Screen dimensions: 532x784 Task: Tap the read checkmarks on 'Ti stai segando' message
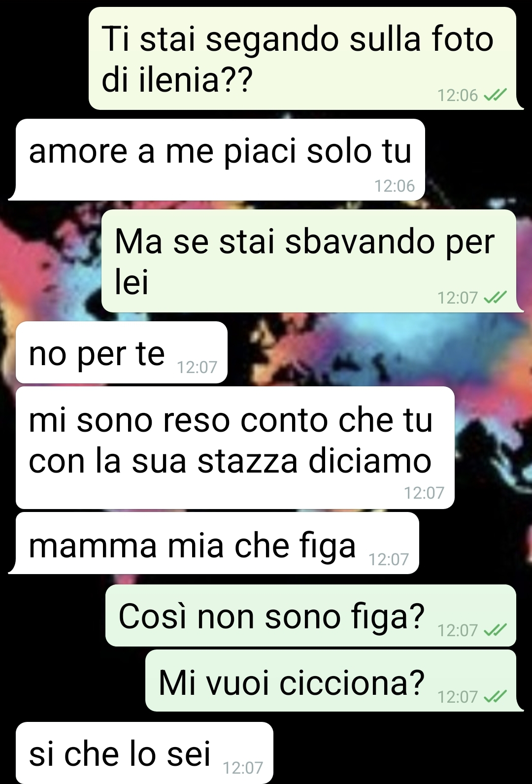pyautogui.click(x=495, y=95)
